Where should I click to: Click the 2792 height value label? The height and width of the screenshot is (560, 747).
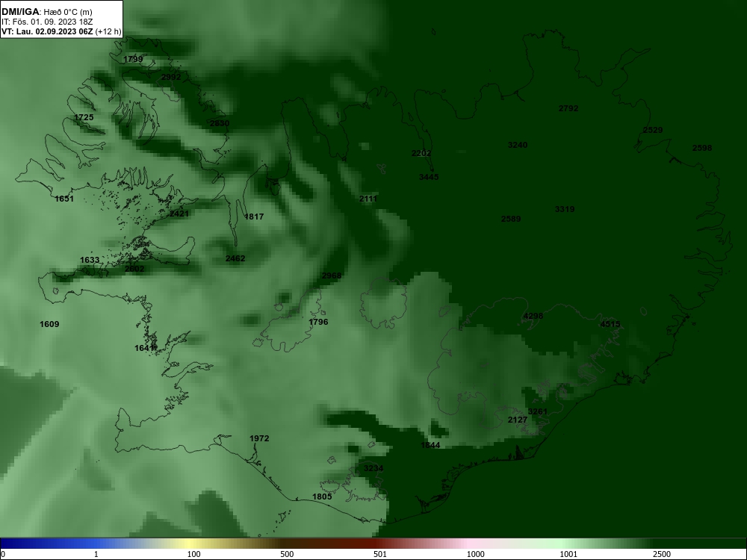click(x=568, y=108)
